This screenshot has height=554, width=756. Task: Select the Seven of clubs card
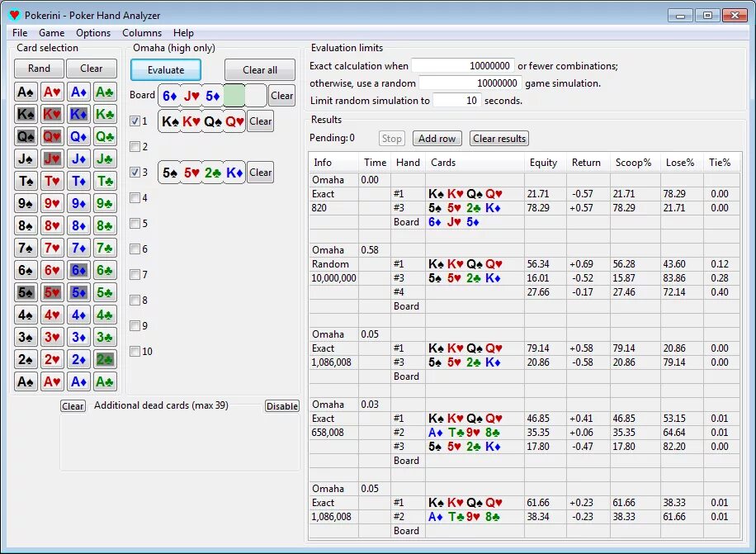point(105,249)
